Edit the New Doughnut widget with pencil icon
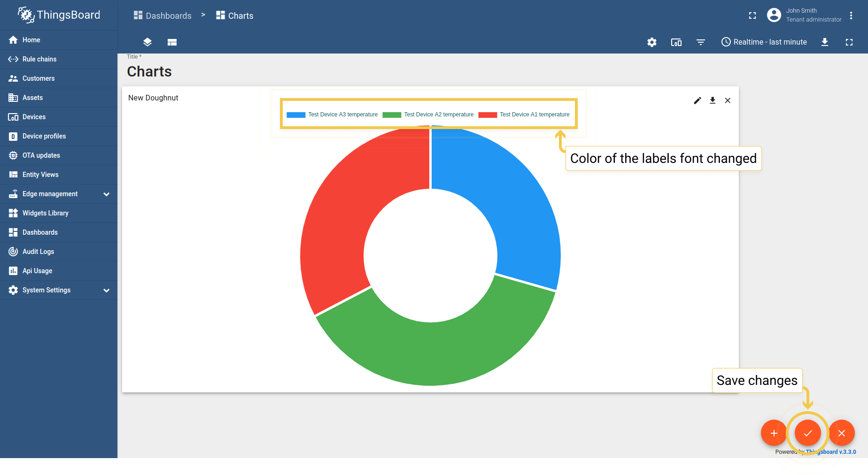 pyautogui.click(x=697, y=100)
